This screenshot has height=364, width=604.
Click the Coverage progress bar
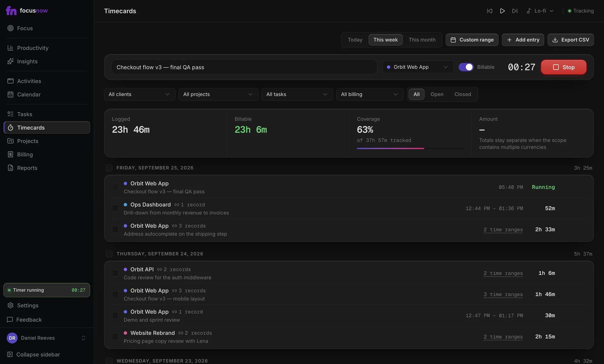coord(410,148)
